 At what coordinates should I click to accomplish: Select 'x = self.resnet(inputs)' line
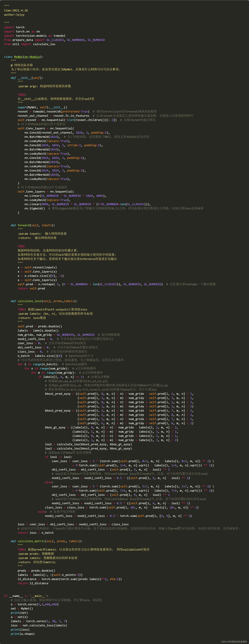(x=37, y=267)
